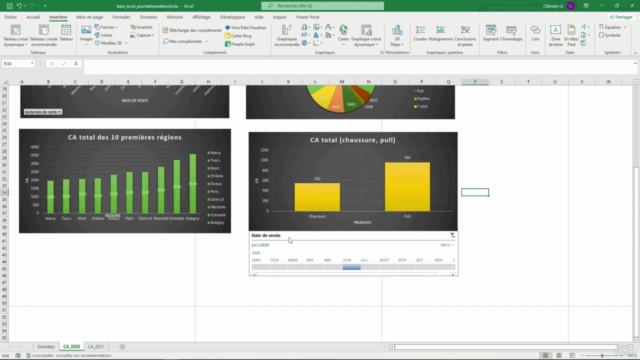Open the Équation dropdown
Screen dimensions: 640x360
[612, 27]
